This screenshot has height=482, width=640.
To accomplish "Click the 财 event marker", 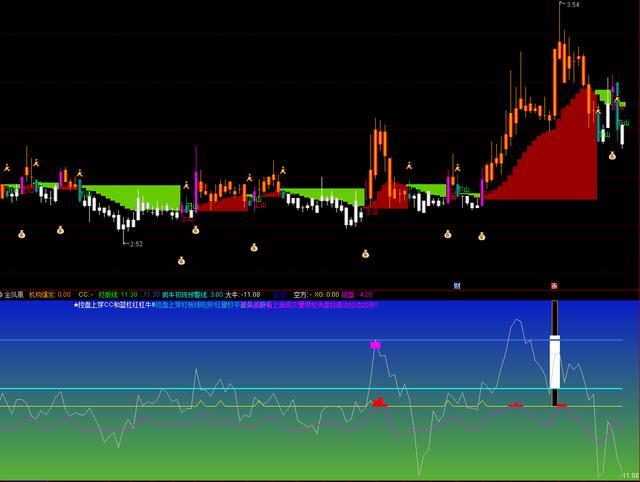I will [457, 286].
